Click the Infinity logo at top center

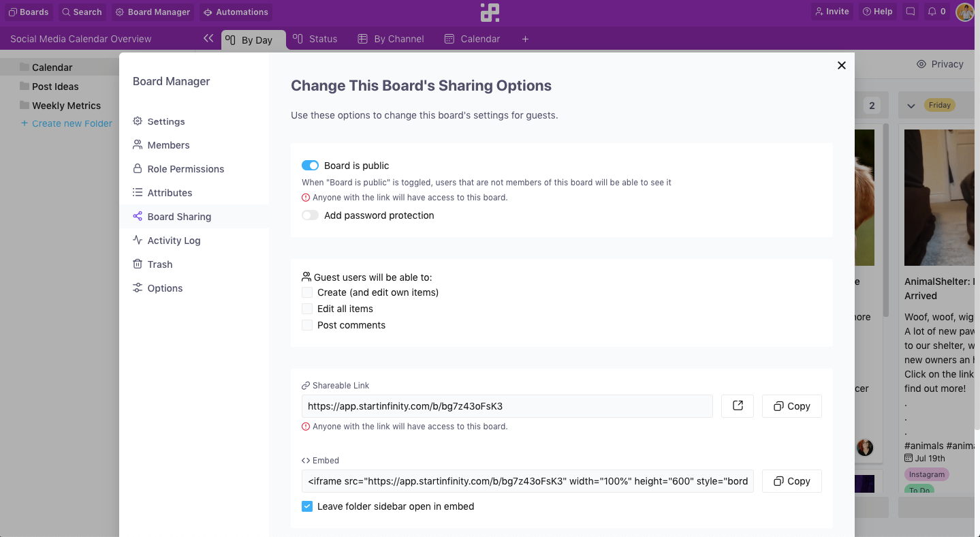(x=490, y=12)
